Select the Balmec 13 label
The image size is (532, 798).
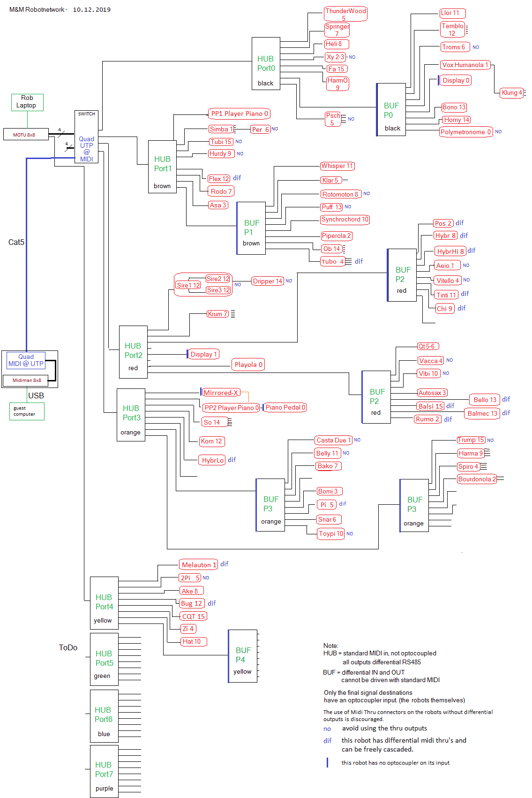coord(482,413)
